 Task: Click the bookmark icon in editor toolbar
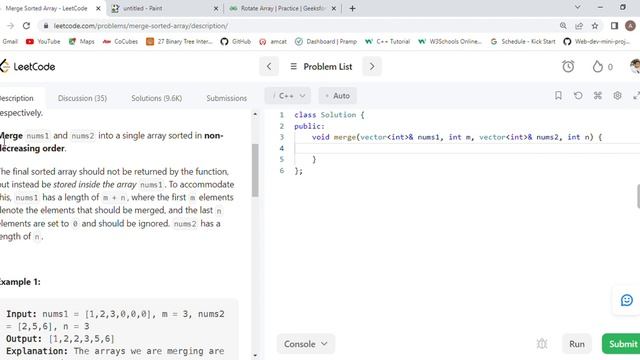point(558,96)
